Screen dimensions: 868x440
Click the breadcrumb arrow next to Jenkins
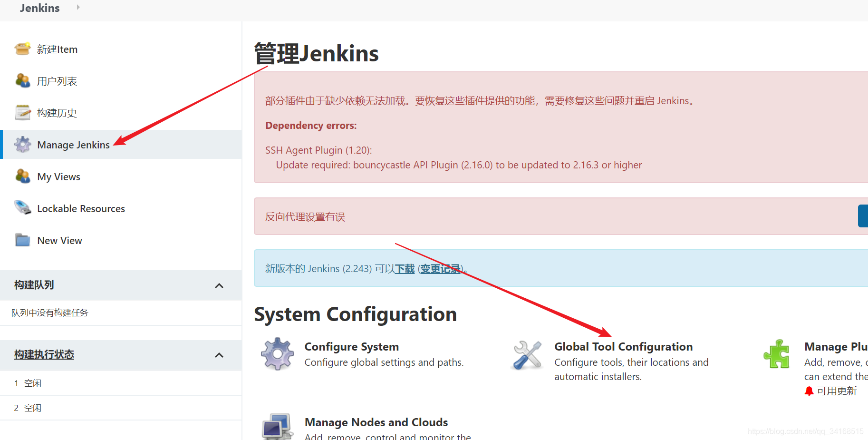(x=78, y=7)
